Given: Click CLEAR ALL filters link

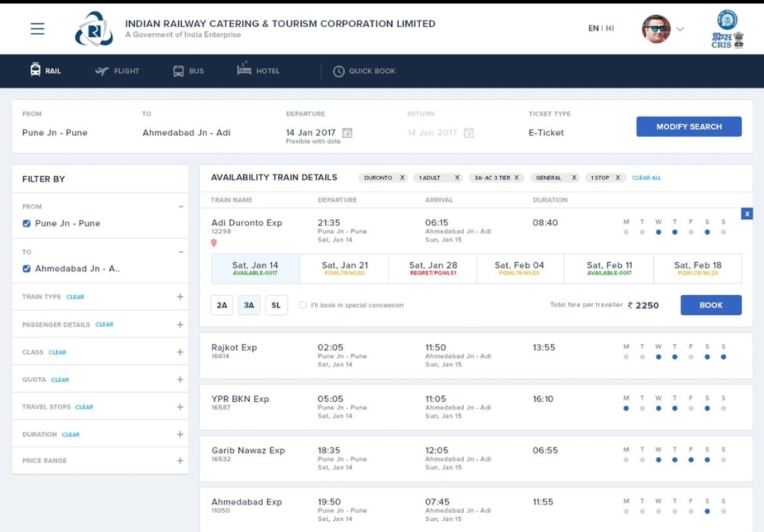Looking at the screenshot, I should tap(646, 178).
